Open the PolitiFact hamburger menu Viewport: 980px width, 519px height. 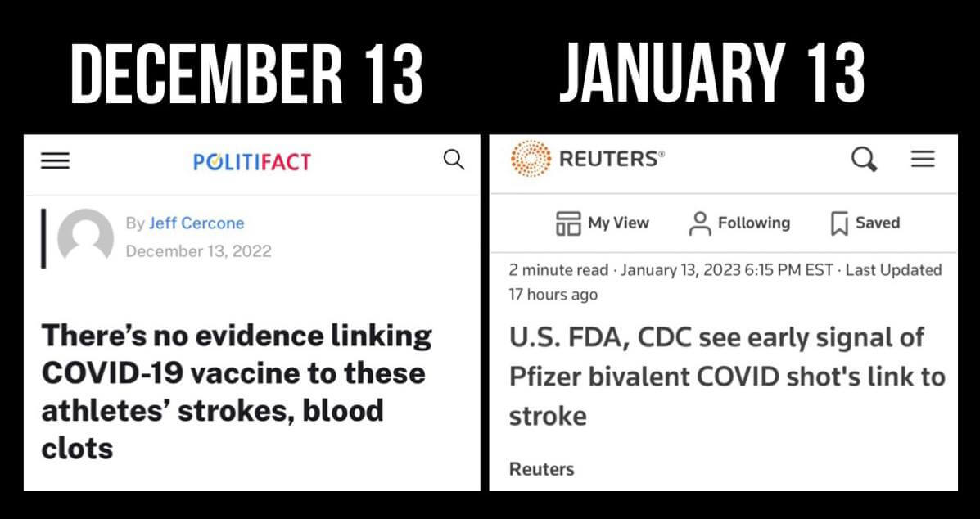56,161
